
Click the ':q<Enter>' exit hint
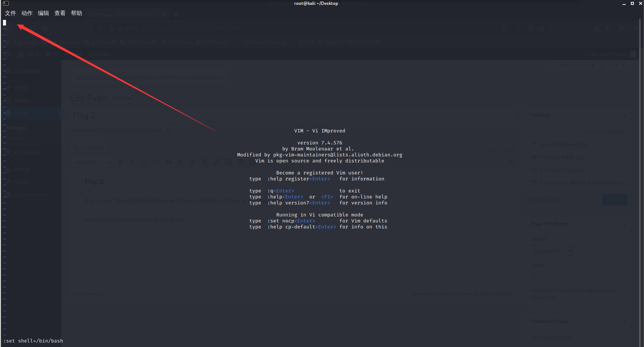281,191
